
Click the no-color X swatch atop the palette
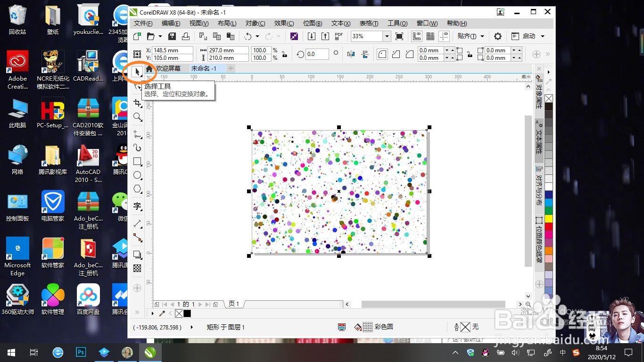[x=549, y=99]
